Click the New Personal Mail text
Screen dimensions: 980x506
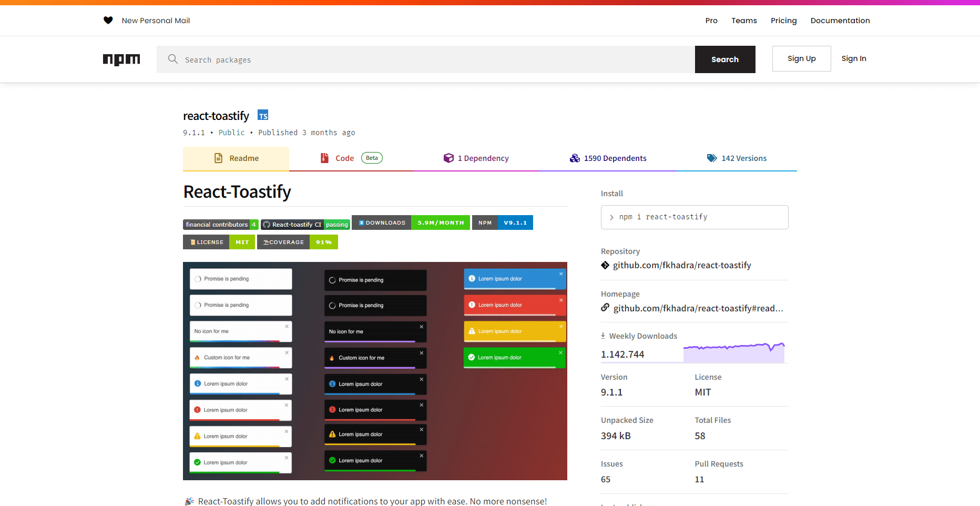tap(156, 21)
